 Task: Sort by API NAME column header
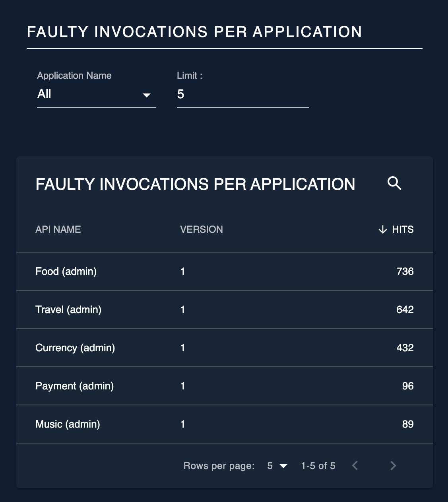(58, 230)
